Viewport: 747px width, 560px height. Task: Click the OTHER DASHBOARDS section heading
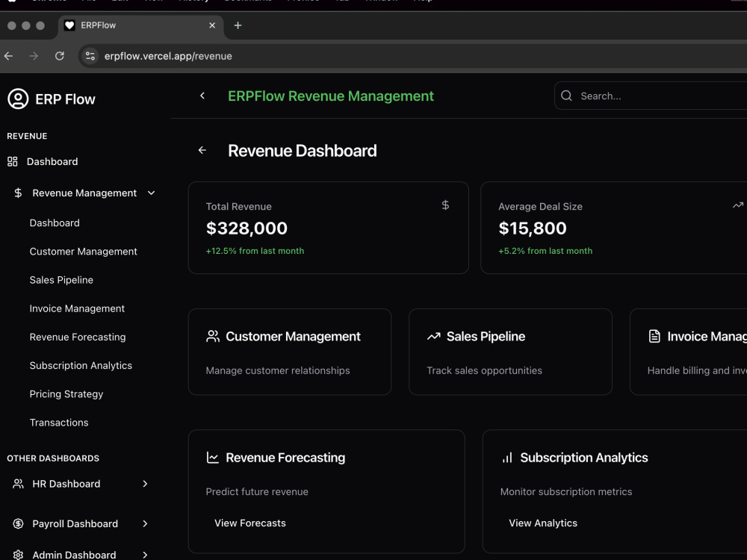pos(53,458)
